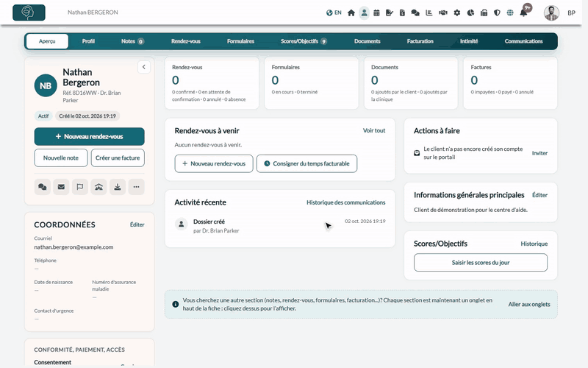Click Consigner du temps facturable button
Image resolution: width=588 pixels, height=368 pixels.
306,163
